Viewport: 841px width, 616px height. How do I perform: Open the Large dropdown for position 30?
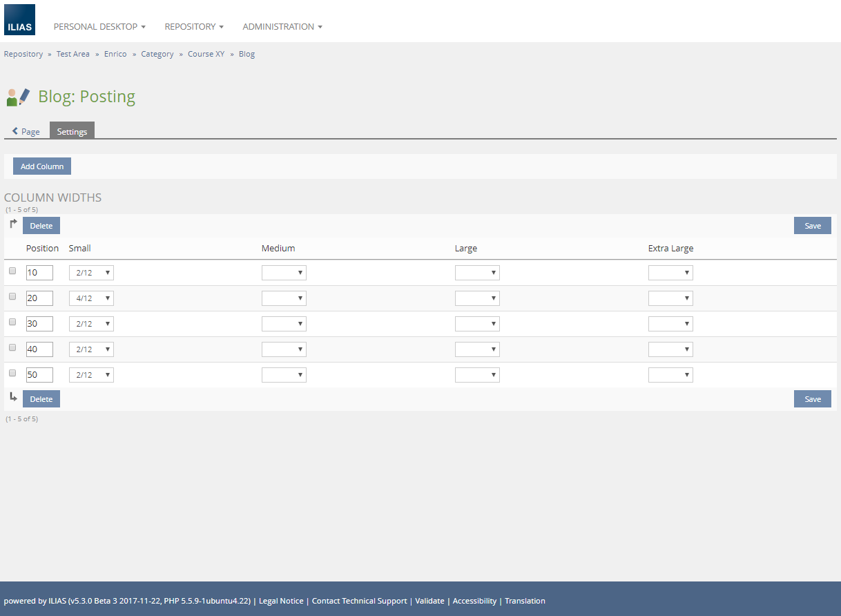click(477, 324)
